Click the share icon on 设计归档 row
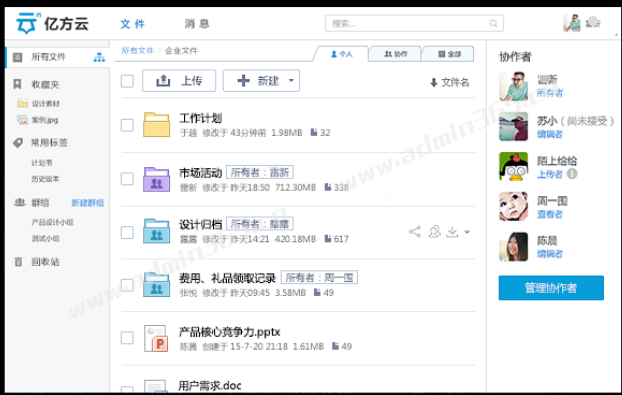Image resolution: width=622 pixels, height=395 pixels. pyautogui.click(x=415, y=232)
